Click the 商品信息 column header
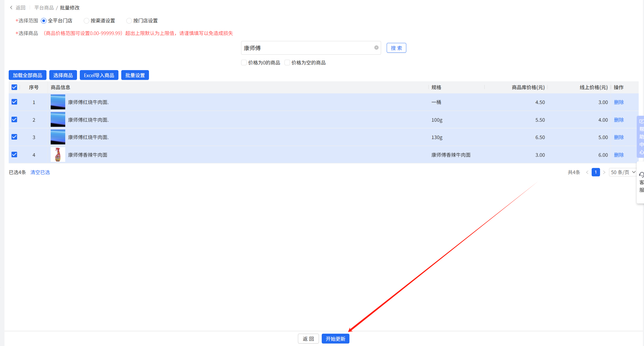 pos(60,87)
